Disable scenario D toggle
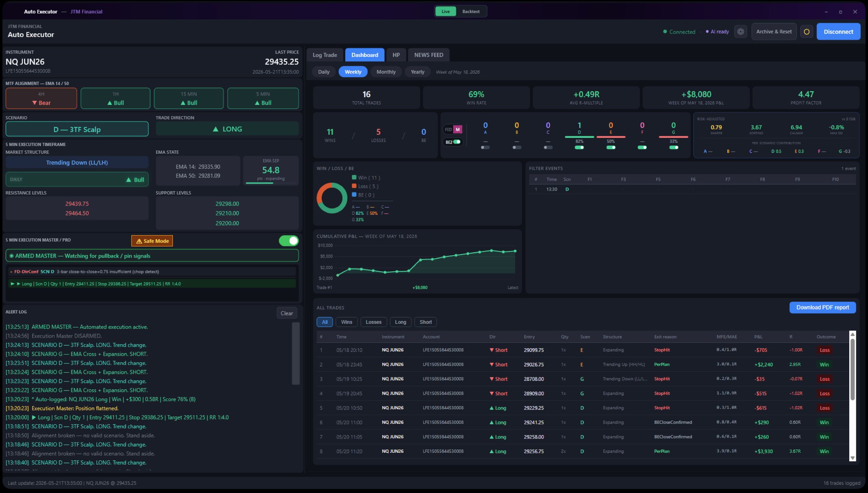This screenshot has height=493, width=868. tap(579, 147)
